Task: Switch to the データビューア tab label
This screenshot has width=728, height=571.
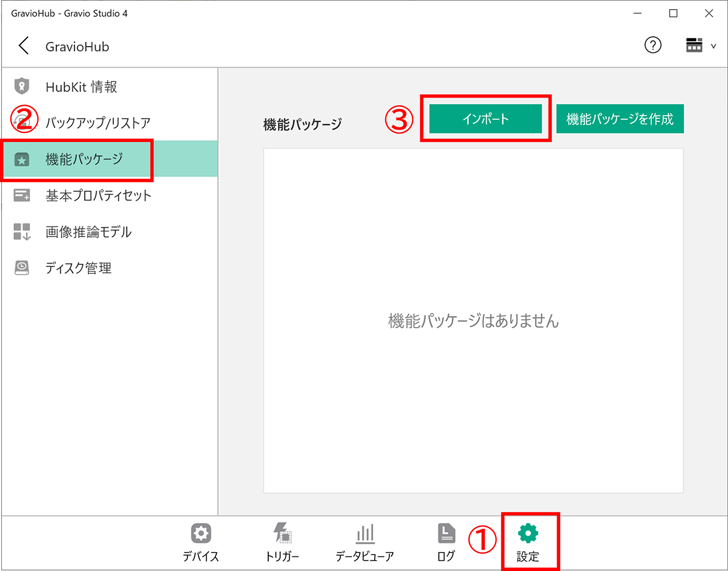Action: pyautogui.click(x=365, y=556)
